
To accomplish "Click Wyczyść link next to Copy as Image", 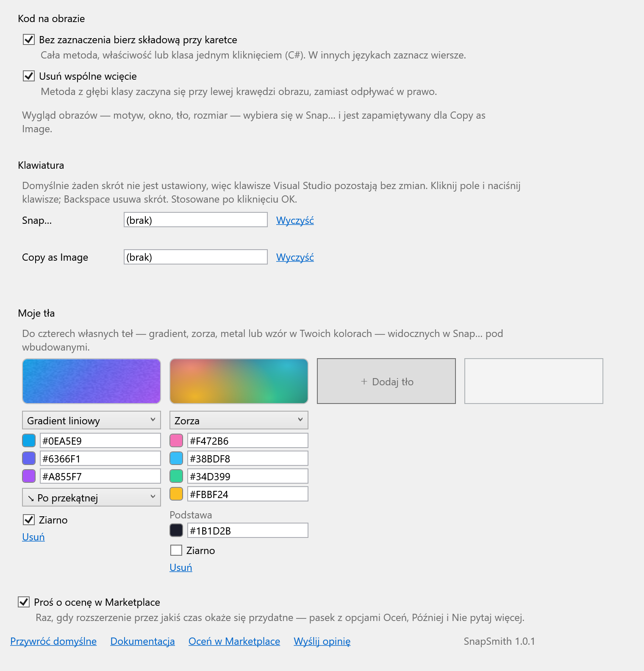I will pyautogui.click(x=295, y=257).
